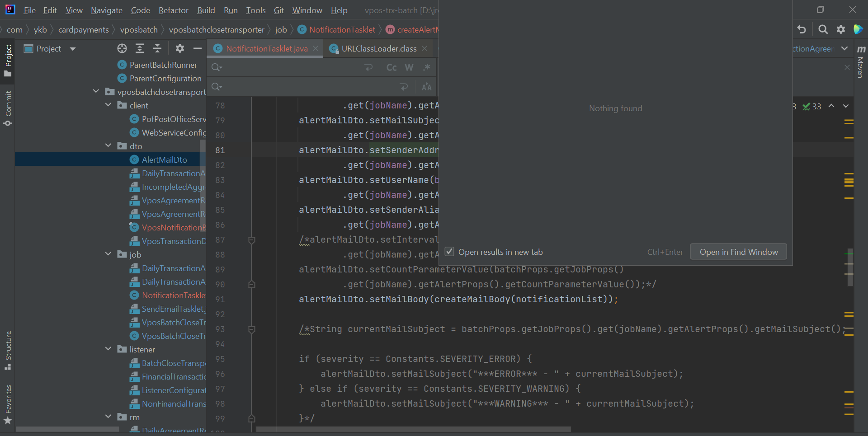
Task: Toggle code folding marker at line 93
Action: point(252,329)
